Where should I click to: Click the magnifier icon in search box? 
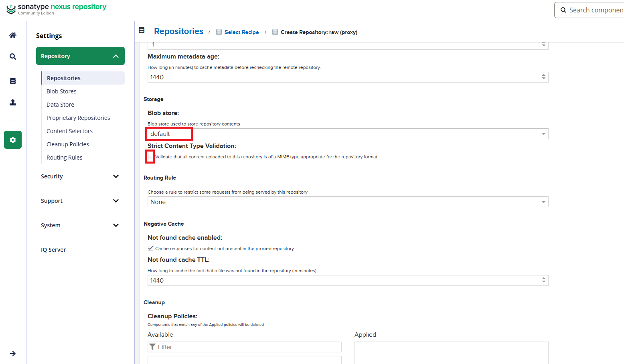click(x=563, y=10)
